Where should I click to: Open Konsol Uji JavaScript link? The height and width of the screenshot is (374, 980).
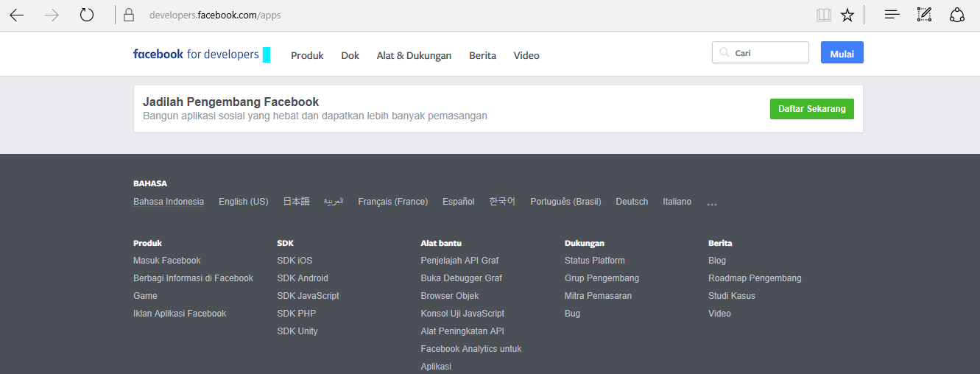point(462,314)
